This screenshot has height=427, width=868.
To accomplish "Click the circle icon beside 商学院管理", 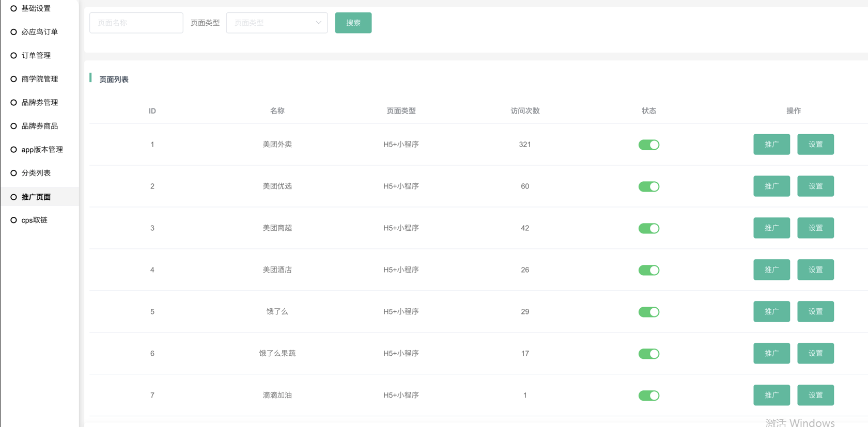I will (x=13, y=79).
